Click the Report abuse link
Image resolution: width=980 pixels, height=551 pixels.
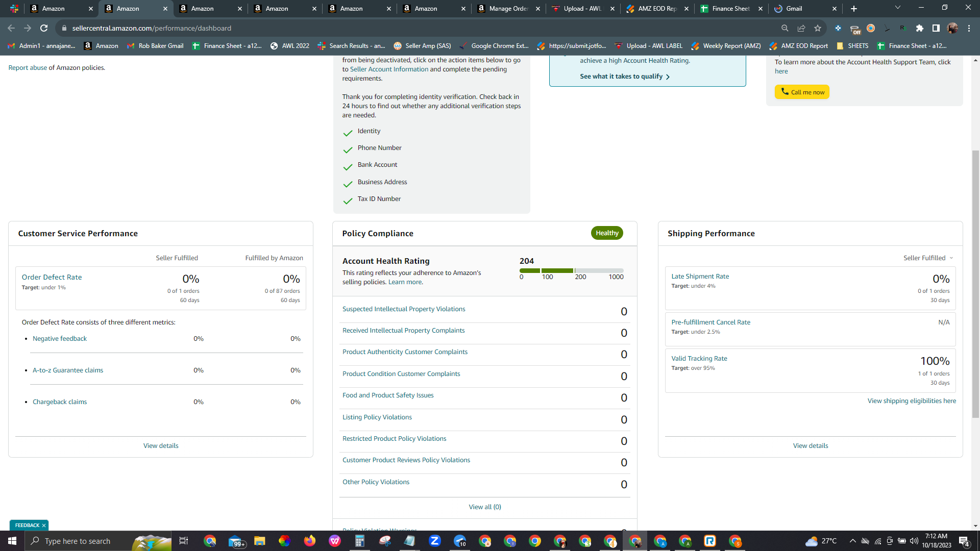point(28,68)
